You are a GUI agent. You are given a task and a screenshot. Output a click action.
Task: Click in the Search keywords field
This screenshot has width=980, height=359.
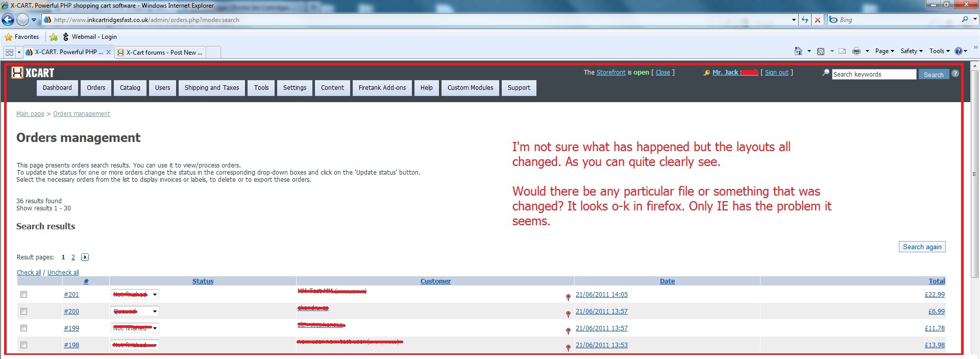873,75
